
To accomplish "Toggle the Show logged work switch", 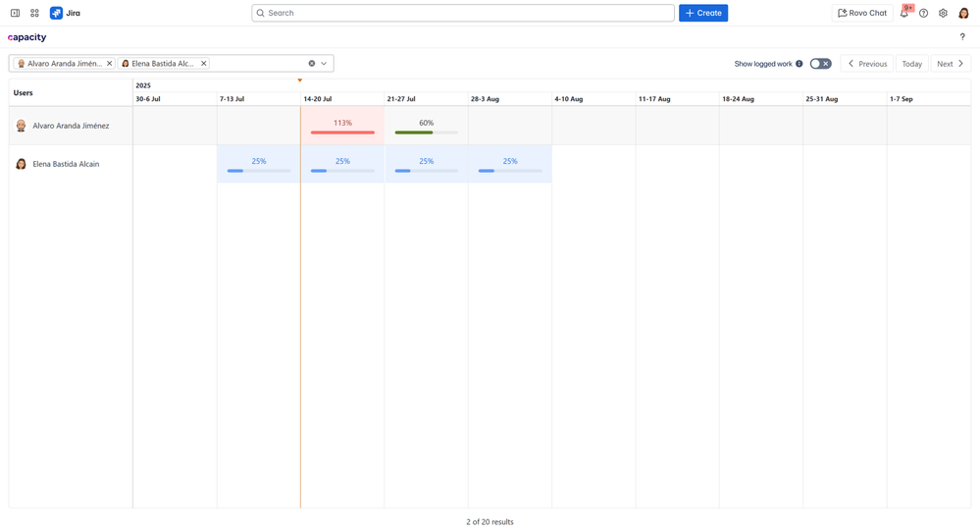I will pyautogui.click(x=821, y=64).
